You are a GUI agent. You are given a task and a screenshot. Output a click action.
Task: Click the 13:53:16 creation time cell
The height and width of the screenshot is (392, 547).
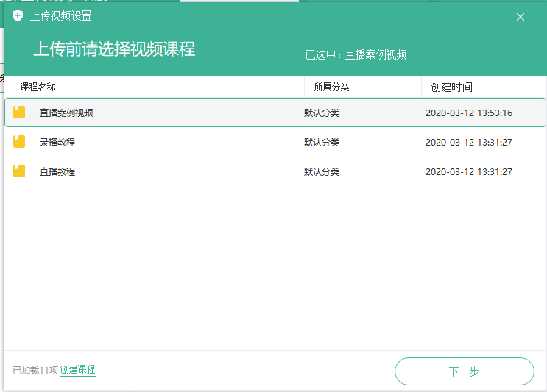pyautogui.click(x=469, y=113)
